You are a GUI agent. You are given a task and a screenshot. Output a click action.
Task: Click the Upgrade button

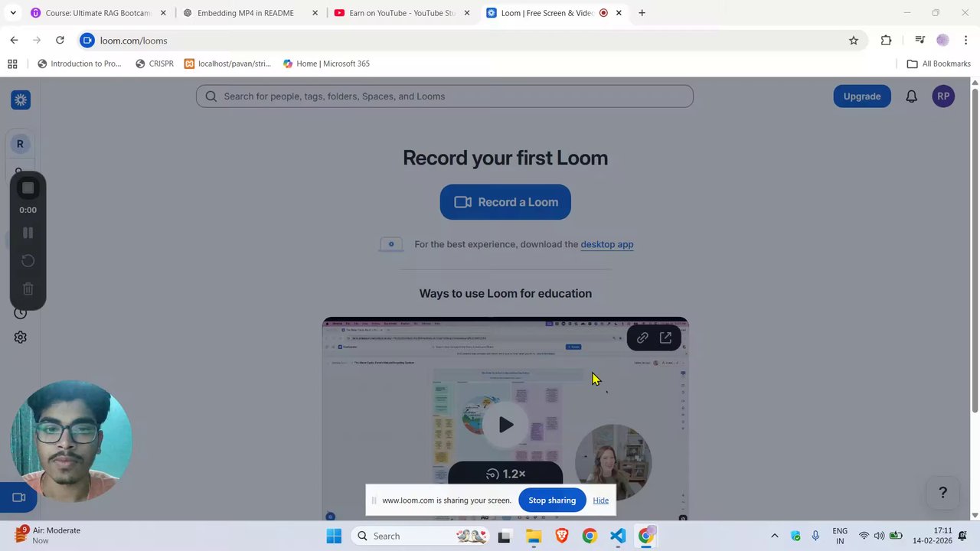[862, 96]
